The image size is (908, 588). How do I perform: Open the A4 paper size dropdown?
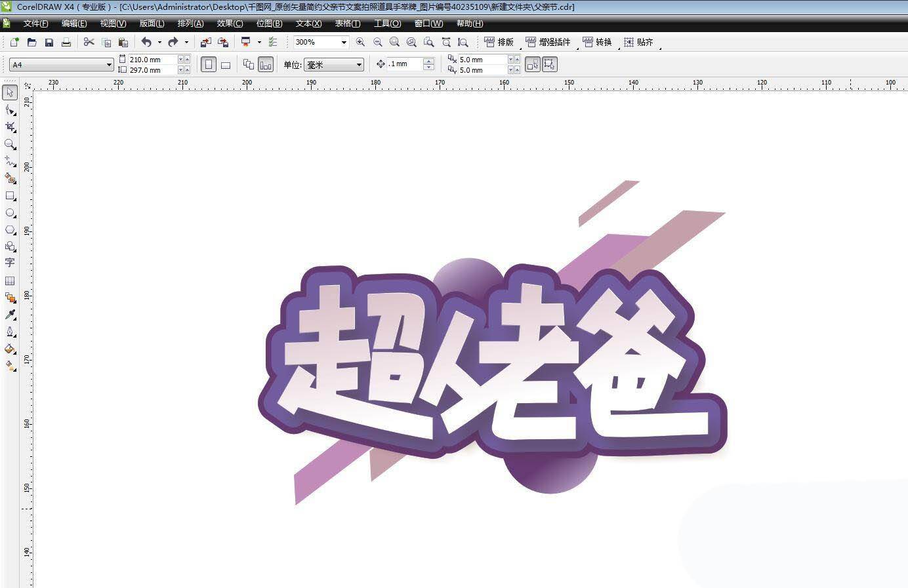click(x=109, y=65)
